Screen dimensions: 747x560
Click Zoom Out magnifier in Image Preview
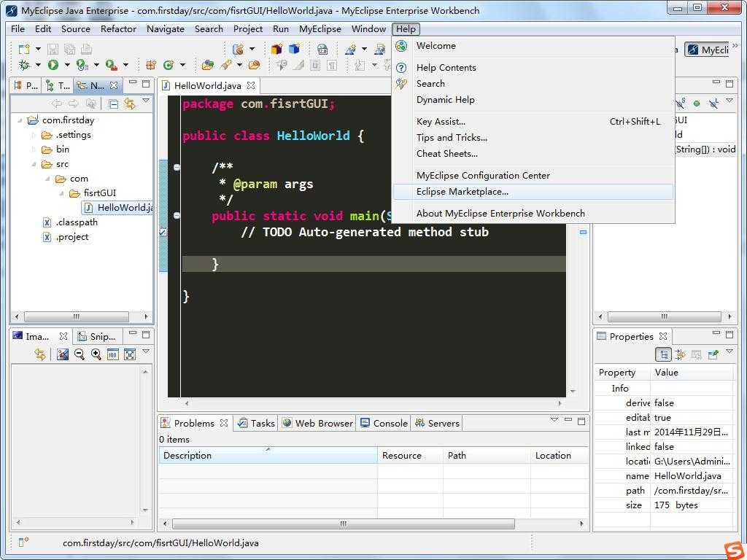click(80, 354)
